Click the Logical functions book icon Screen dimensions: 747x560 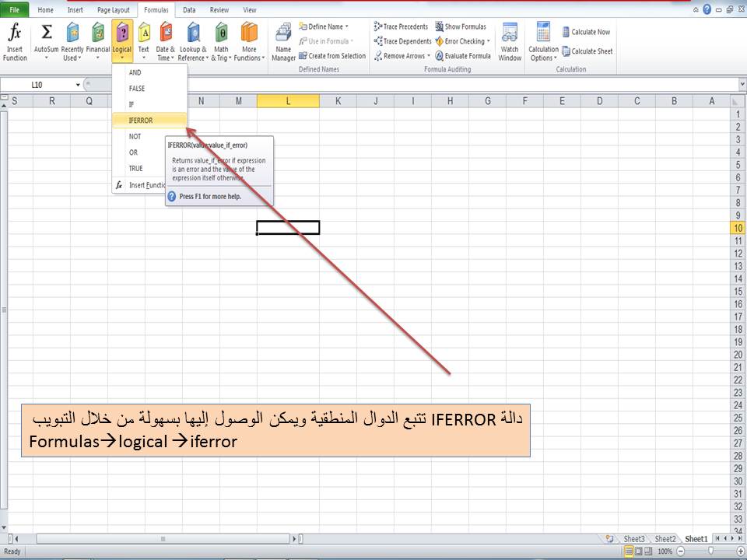pyautogui.click(x=122, y=33)
